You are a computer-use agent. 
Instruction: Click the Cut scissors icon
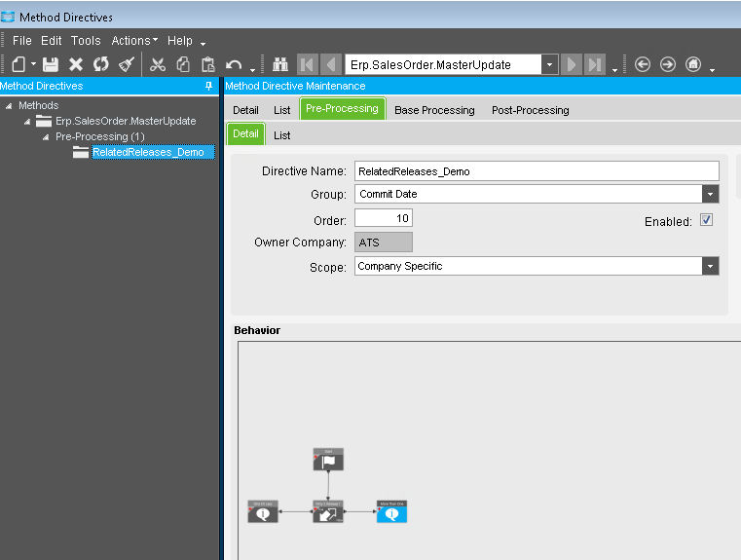[158, 64]
